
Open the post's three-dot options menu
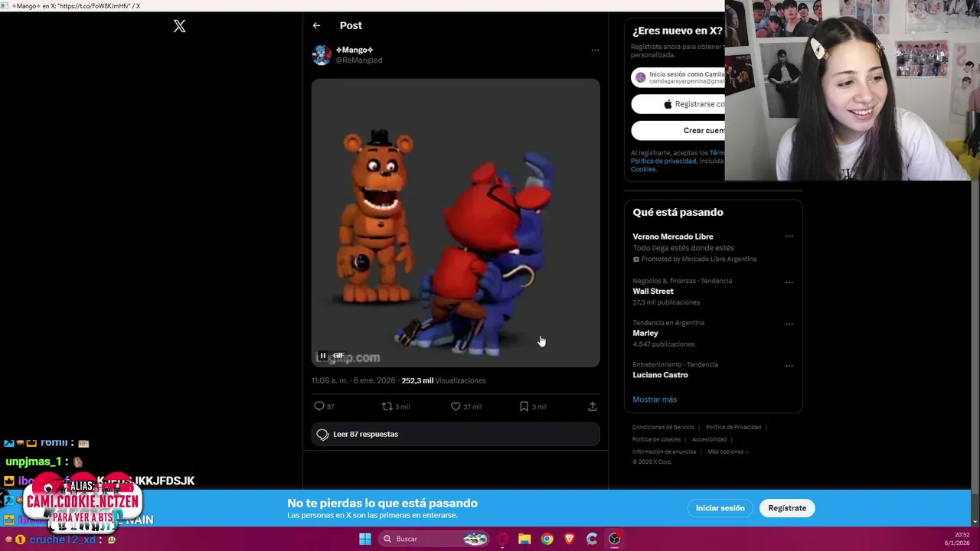click(x=595, y=50)
